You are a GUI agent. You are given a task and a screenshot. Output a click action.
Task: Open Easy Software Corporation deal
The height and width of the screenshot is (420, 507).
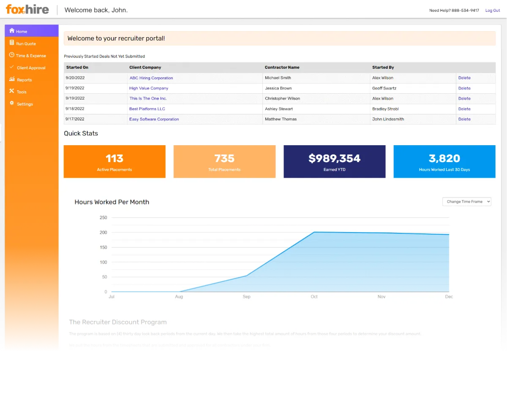(x=154, y=119)
